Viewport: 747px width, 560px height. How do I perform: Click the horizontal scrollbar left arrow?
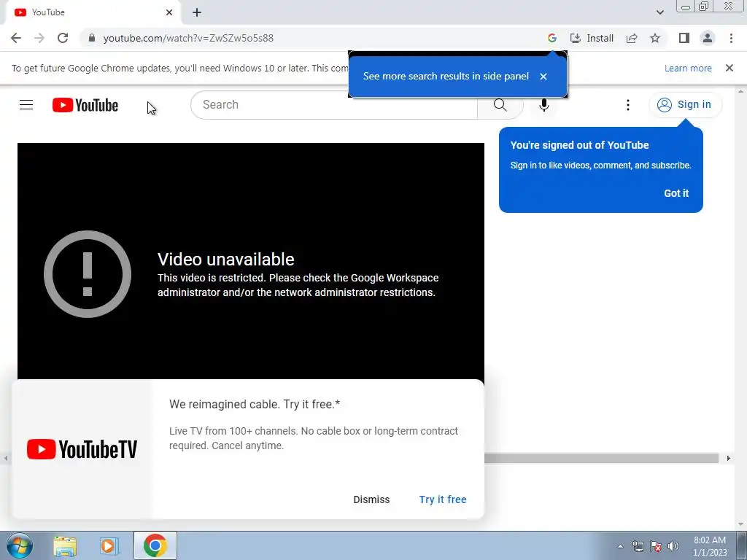[x=5, y=458]
